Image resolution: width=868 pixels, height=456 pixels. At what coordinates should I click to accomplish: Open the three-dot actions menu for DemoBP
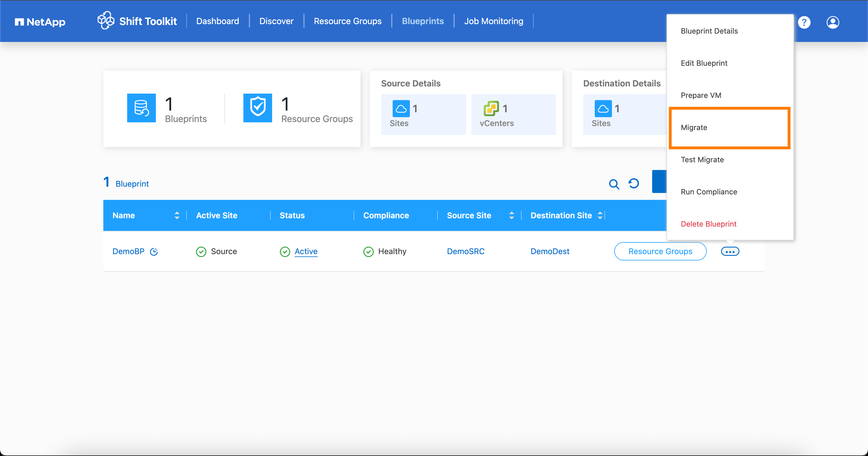click(730, 252)
